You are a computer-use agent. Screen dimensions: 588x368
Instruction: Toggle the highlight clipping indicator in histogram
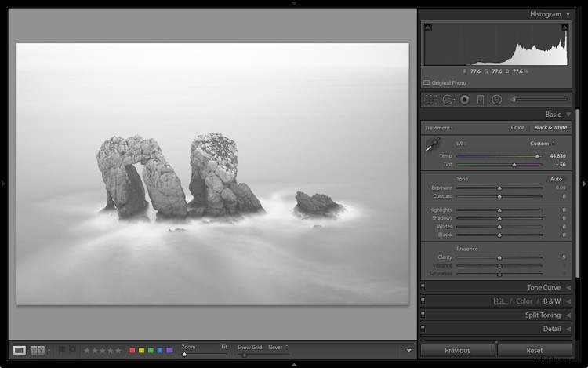point(564,27)
